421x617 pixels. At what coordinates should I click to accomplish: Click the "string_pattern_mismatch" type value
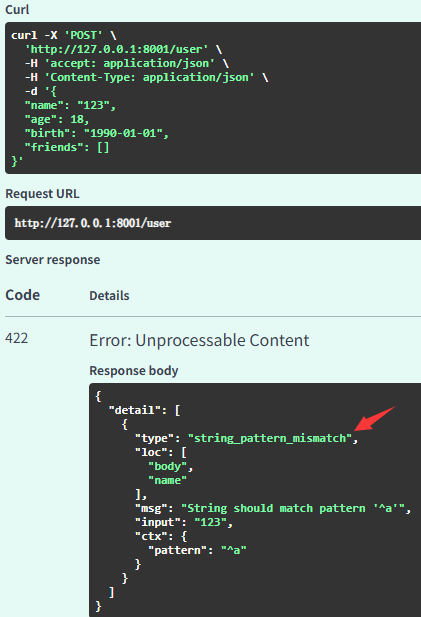(x=270, y=438)
